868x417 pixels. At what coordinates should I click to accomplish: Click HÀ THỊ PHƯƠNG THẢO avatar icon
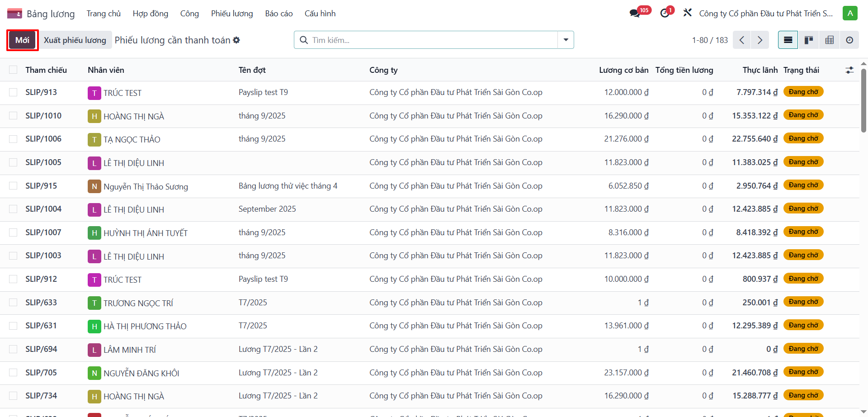[94, 327]
